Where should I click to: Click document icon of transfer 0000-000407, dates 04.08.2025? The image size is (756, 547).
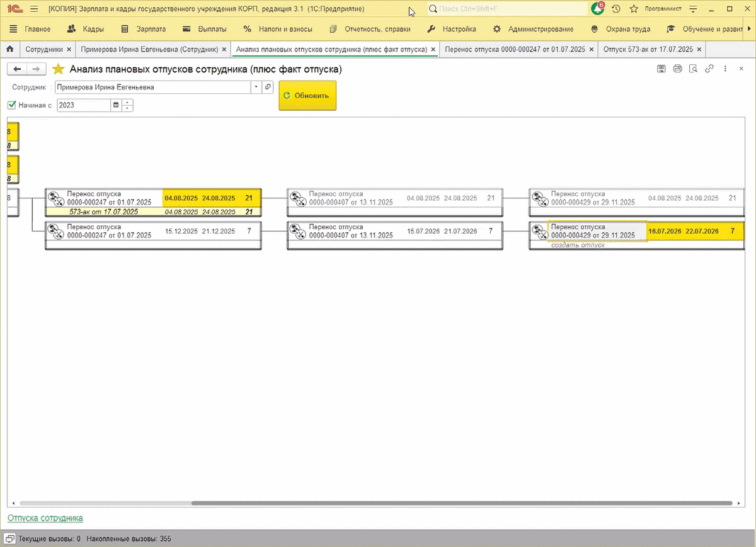point(297,198)
